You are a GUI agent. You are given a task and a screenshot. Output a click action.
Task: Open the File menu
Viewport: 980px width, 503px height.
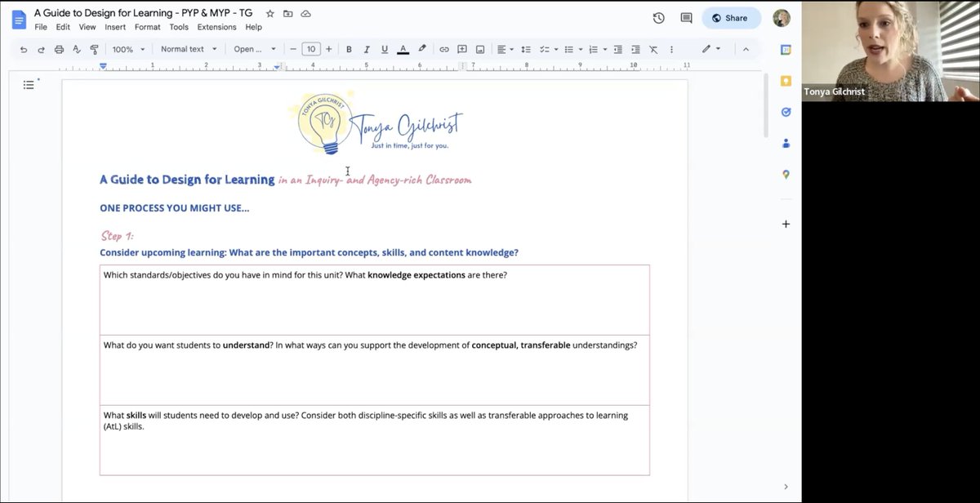click(41, 27)
